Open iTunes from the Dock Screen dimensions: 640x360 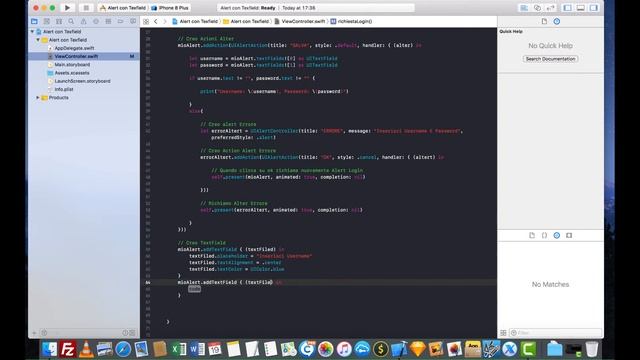pos(344,349)
